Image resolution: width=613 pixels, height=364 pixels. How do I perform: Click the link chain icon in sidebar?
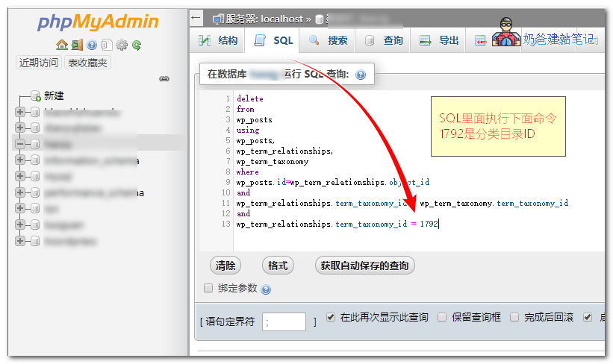164,78
